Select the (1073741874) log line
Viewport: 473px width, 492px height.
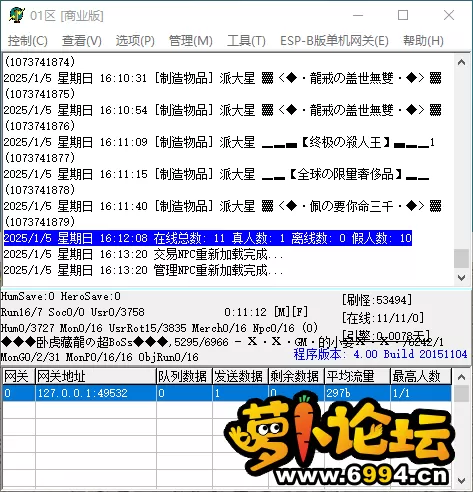pos(40,62)
